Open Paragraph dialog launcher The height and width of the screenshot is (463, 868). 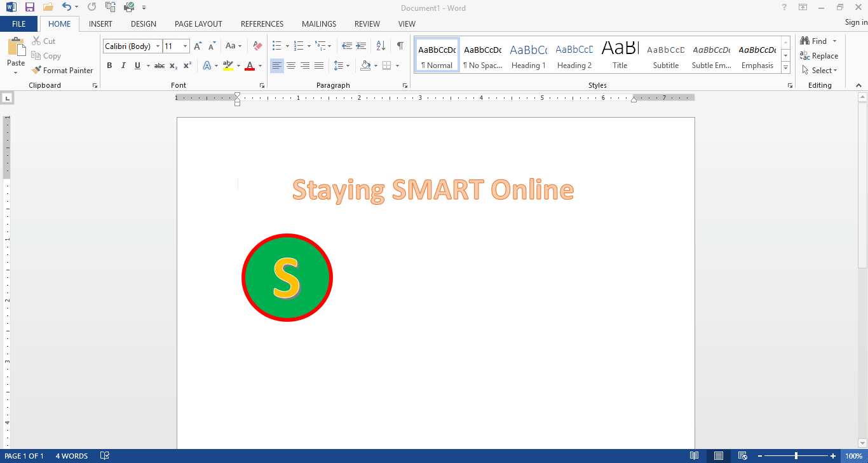[x=405, y=85]
